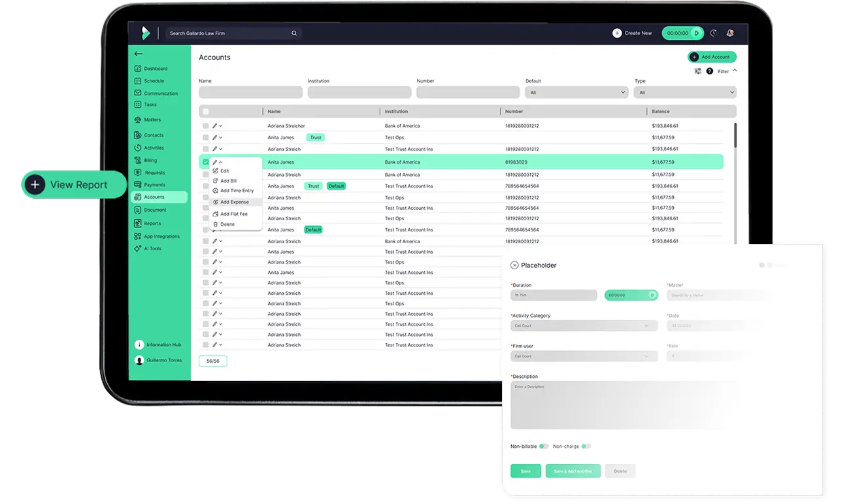Open AI Tools from the sidebar
851x504 pixels.
coord(152,248)
